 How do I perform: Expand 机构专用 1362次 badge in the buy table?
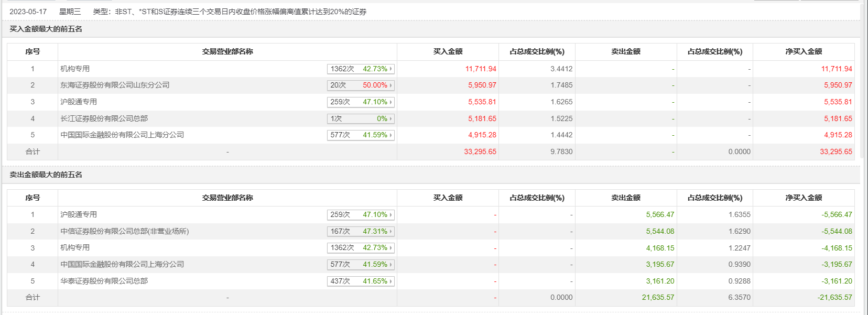[x=361, y=69]
